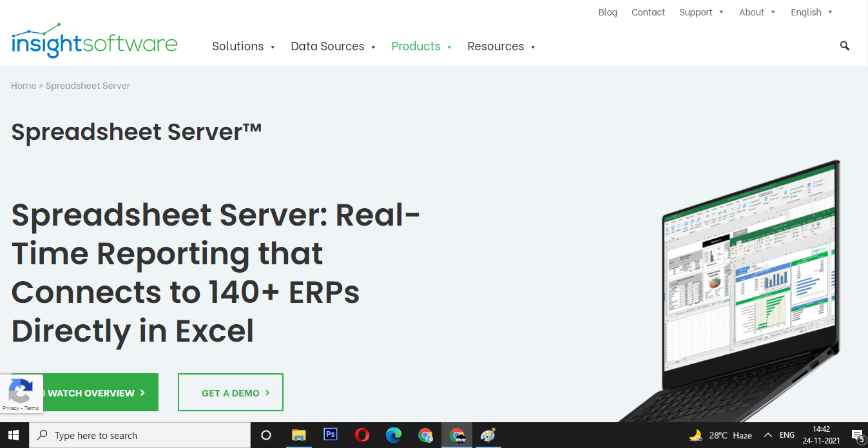
Task: Click the 28°C Haze weather text
Action: point(730,435)
